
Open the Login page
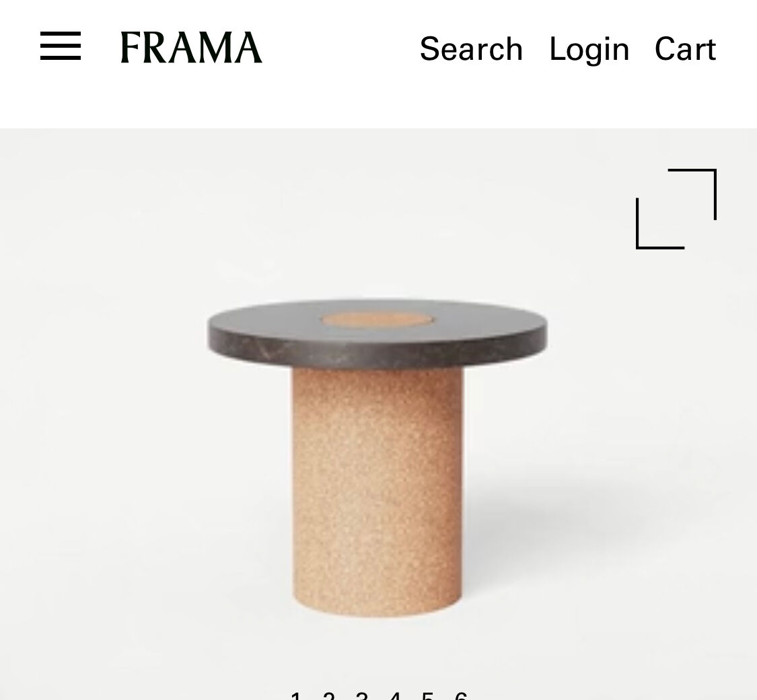click(589, 50)
